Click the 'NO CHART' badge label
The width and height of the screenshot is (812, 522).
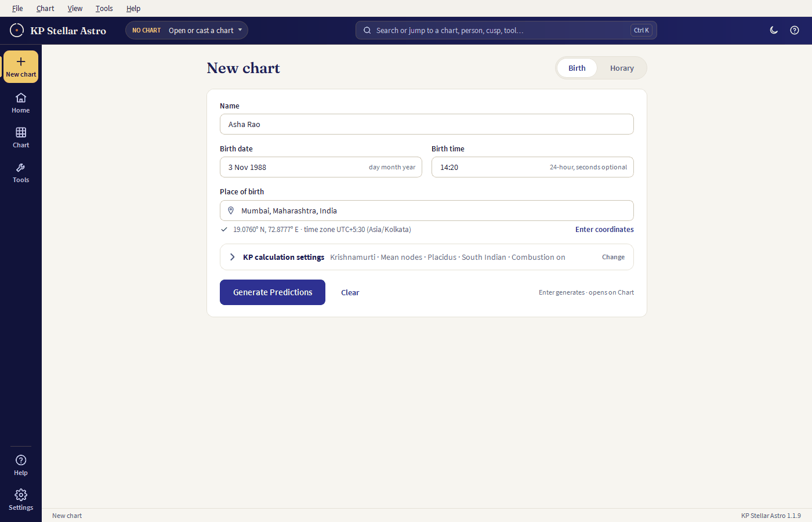click(x=146, y=30)
